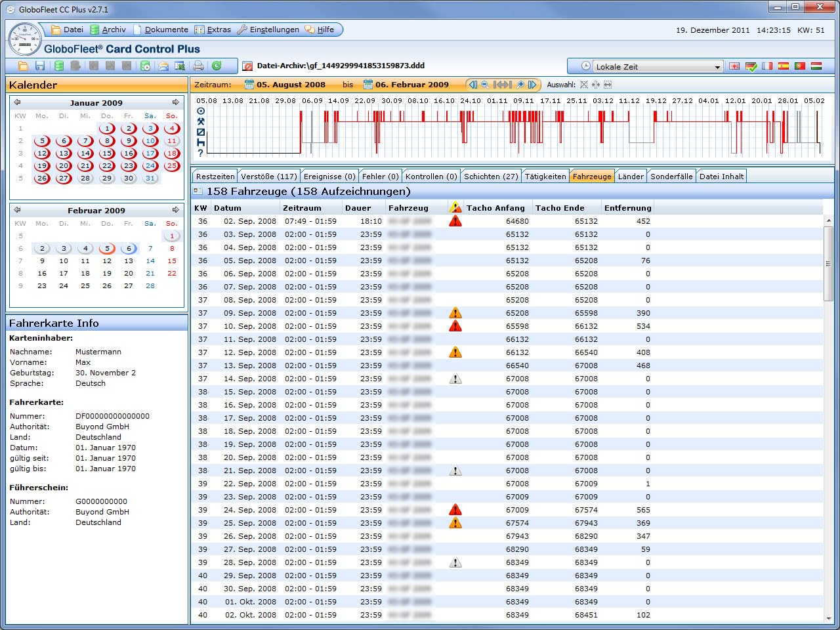Open the Datei menu
The image size is (840, 630).
tap(68, 30)
